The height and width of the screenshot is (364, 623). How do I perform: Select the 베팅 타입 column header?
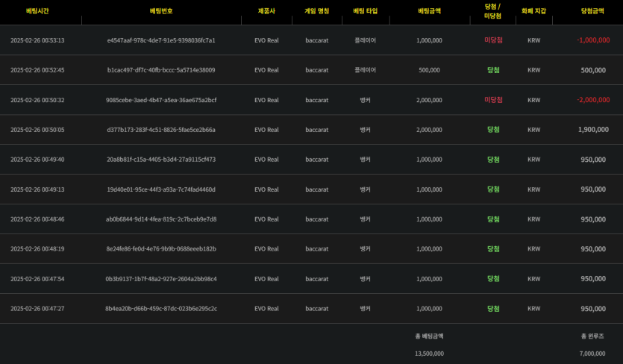(366, 11)
